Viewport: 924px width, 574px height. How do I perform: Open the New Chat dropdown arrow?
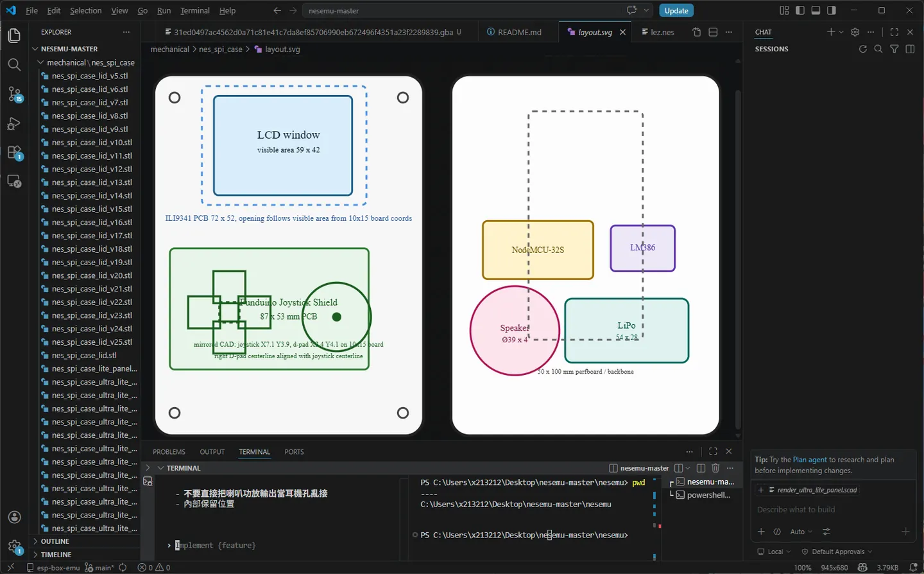pyautogui.click(x=841, y=32)
